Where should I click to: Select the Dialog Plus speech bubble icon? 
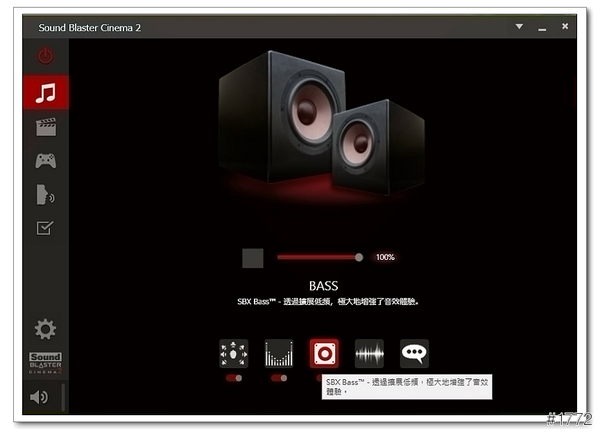[x=414, y=353]
